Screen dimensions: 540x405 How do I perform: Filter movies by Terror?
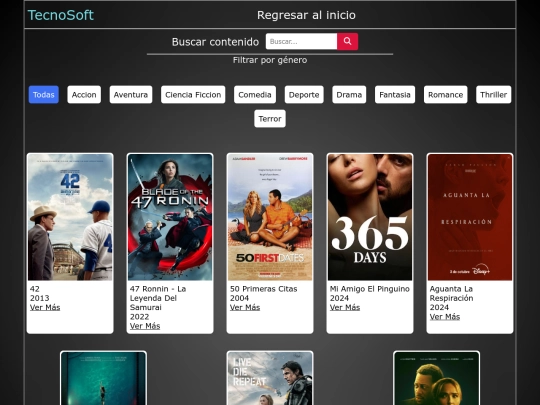pos(270,119)
